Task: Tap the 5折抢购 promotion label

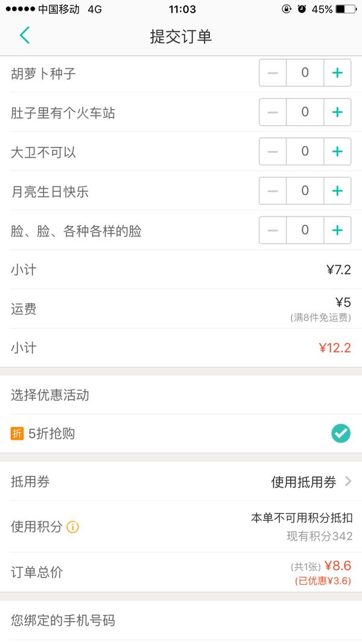Action: coord(52,434)
